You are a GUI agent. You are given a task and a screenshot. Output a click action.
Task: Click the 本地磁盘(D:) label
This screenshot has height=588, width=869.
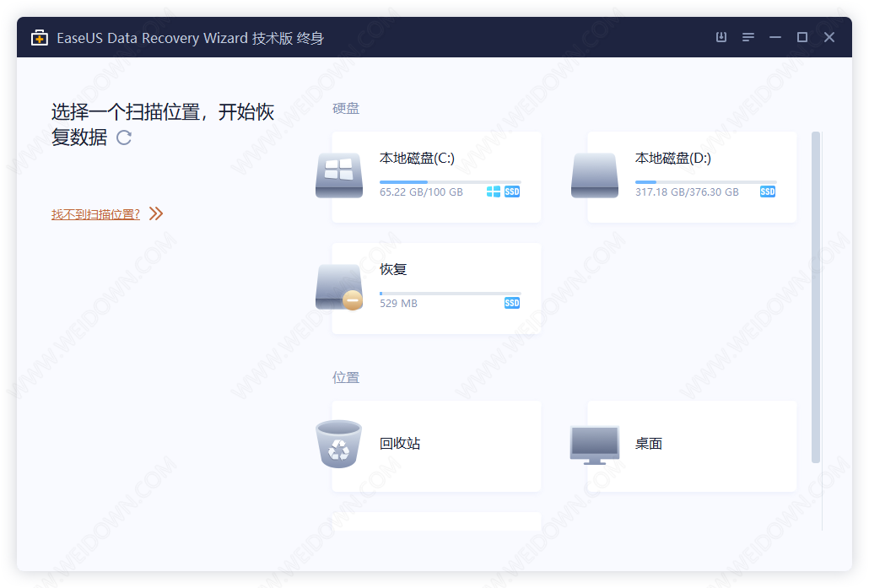tap(672, 159)
